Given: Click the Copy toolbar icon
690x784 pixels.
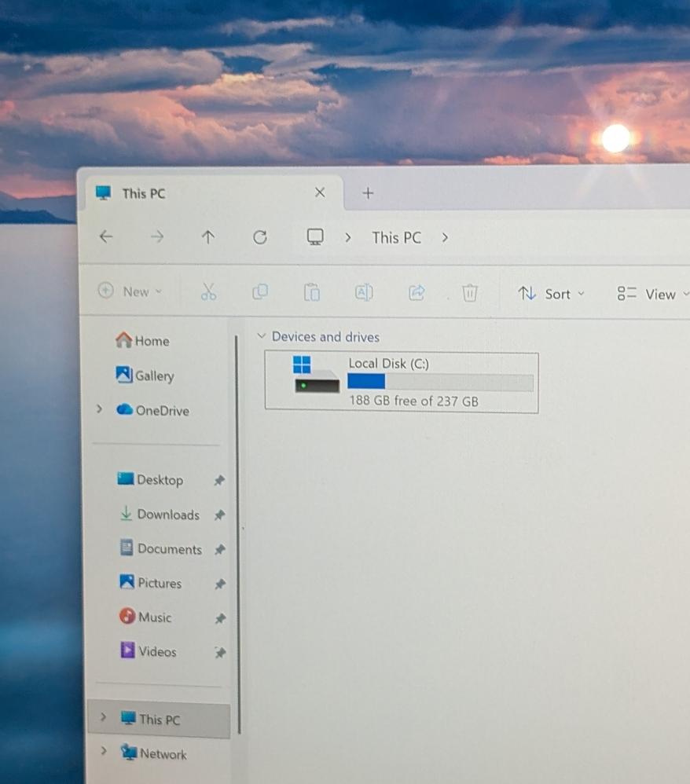Looking at the screenshot, I should tap(260, 292).
